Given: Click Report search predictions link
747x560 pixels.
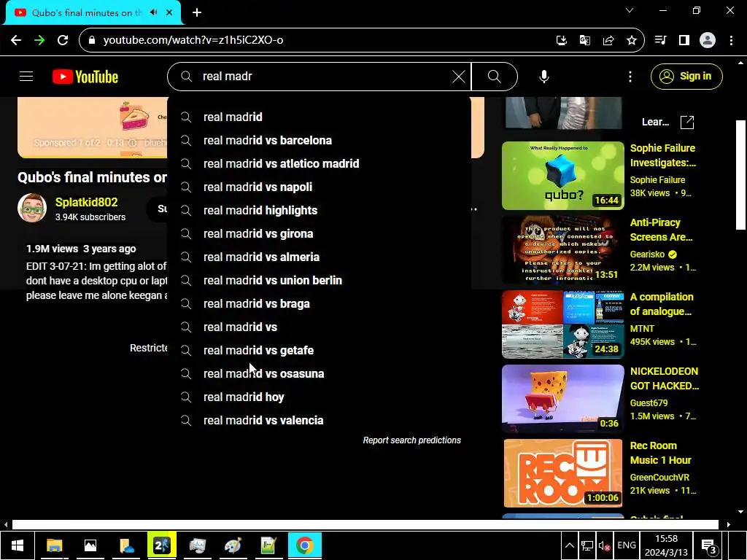Looking at the screenshot, I should point(411,440).
